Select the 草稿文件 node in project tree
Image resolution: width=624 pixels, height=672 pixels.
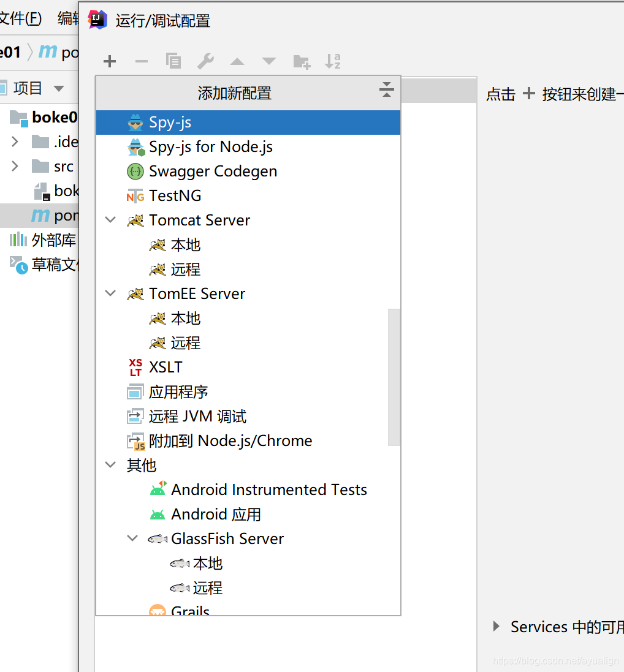45,265
